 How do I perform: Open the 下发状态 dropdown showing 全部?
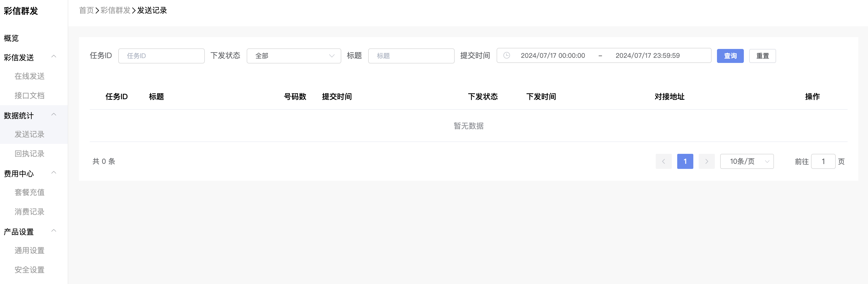pyautogui.click(x=294, y=56)
